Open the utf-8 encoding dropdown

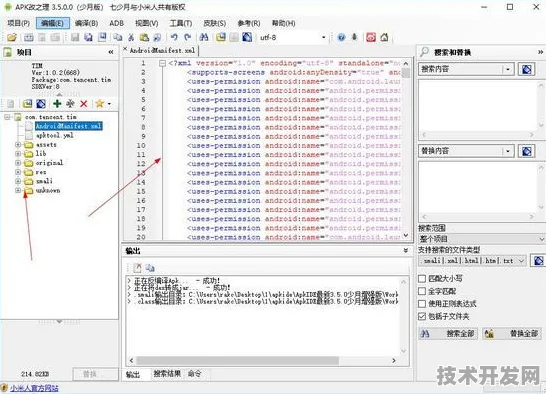tap(323, 37)
